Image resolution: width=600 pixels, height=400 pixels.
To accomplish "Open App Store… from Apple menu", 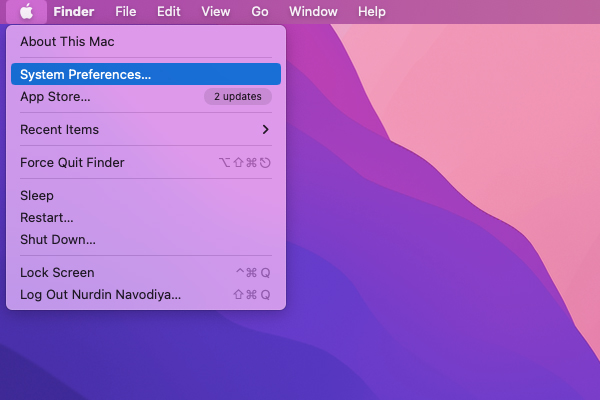I will [146, 96].
